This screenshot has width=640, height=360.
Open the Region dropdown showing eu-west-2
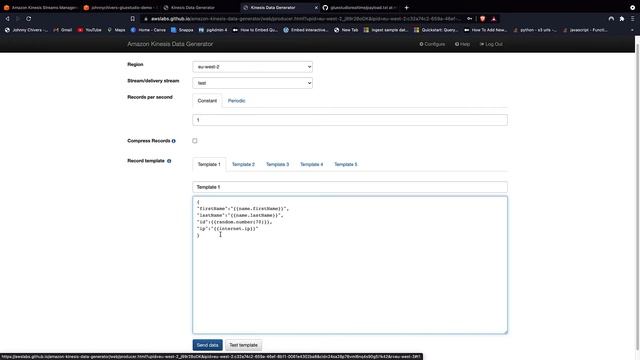point(253,67)
